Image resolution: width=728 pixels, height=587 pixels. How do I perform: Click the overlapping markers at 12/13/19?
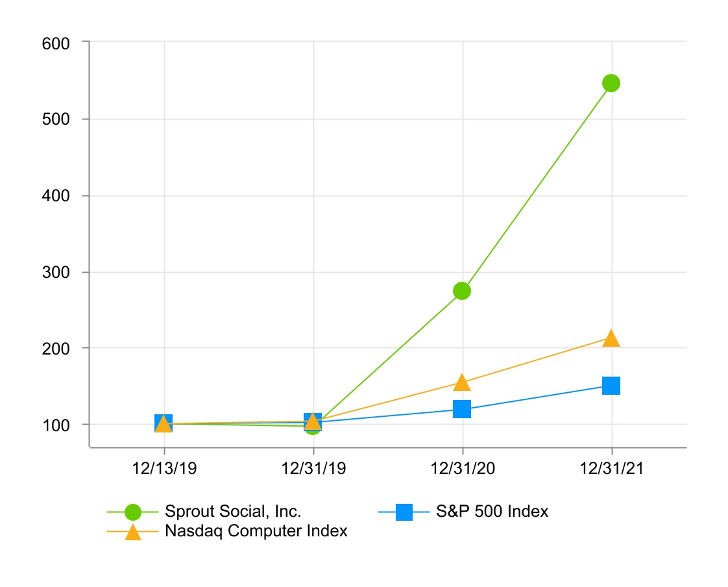point(164,423)
